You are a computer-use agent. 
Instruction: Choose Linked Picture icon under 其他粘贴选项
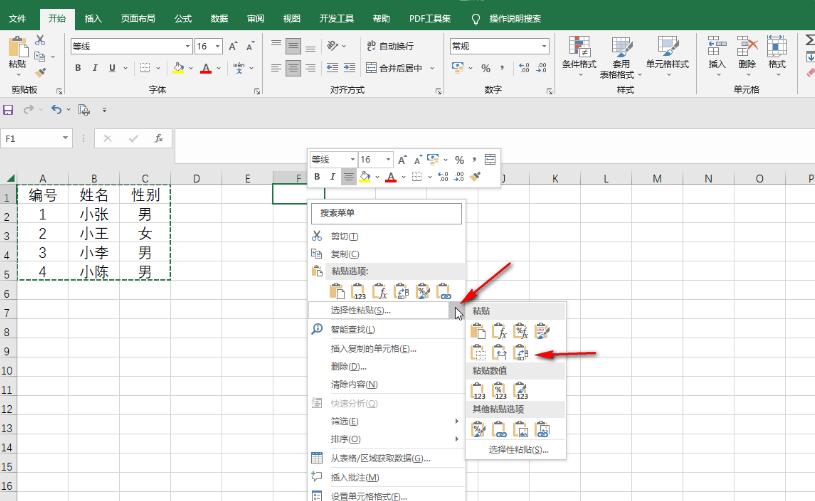(542, 429)
